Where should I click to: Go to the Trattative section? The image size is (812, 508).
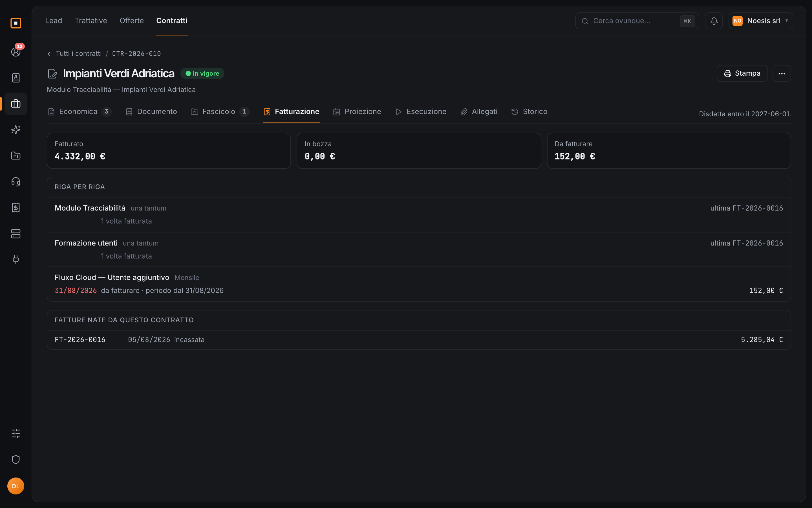91,21
